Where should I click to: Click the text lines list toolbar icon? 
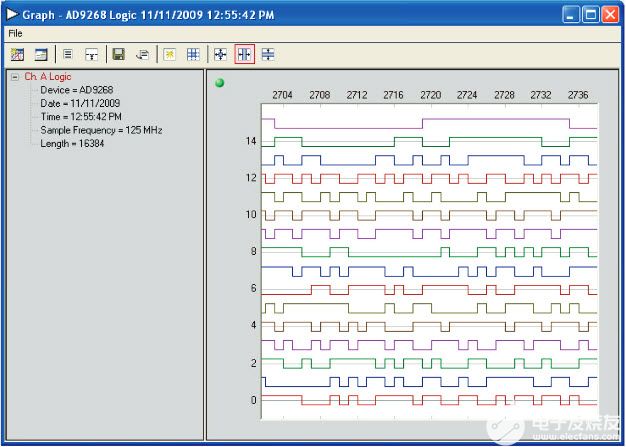[x=68, y=54]
